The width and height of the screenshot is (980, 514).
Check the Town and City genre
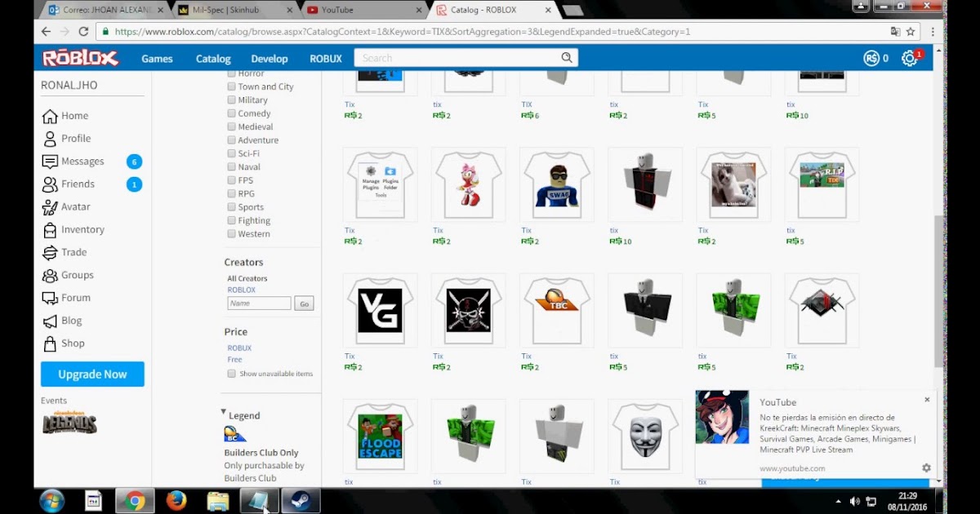tap(231, 86)
